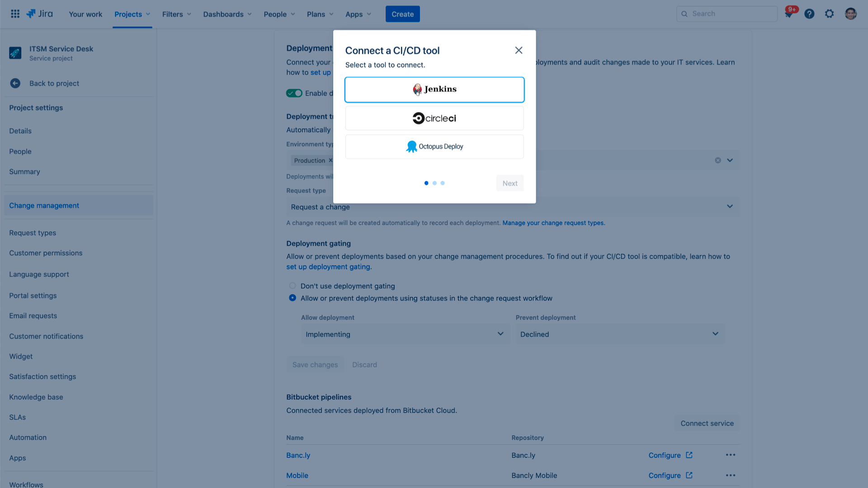
Task: Click the Connect service button
Action: coord(707,424)
